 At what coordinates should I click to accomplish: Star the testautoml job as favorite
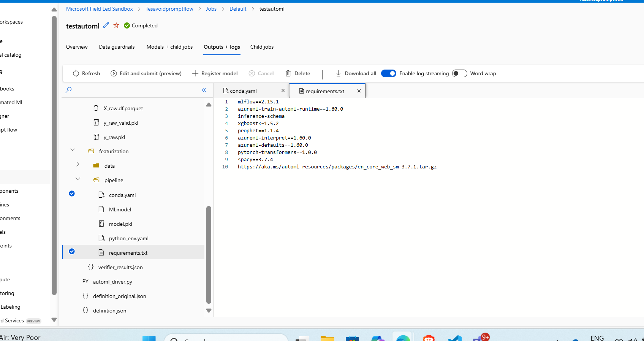[x=116, y=25]
